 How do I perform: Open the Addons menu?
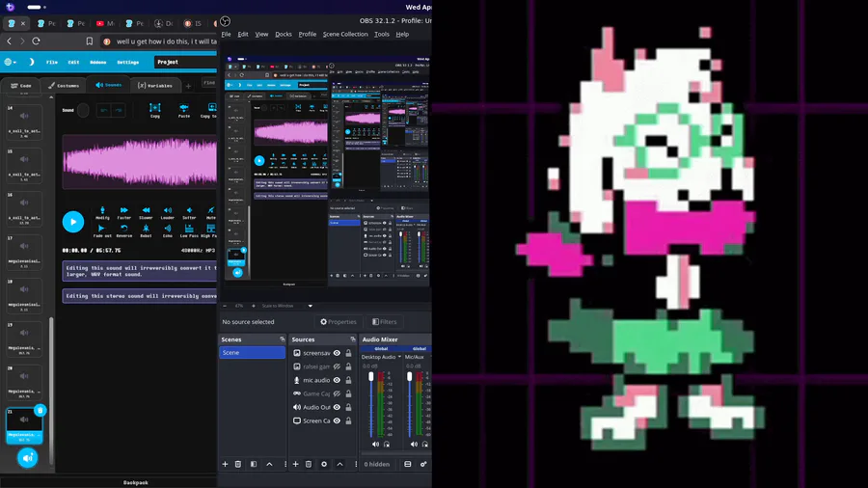pos(98,63)
